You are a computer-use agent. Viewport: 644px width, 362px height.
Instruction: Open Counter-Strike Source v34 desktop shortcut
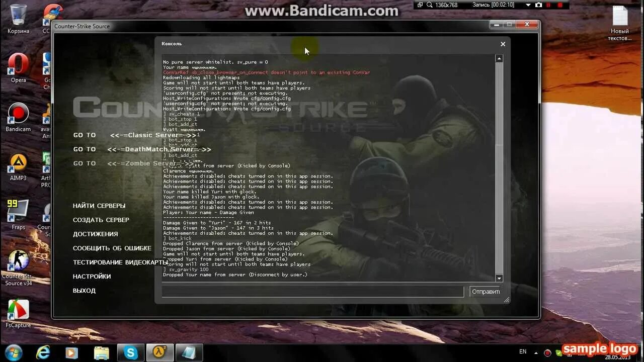[18, 267]
